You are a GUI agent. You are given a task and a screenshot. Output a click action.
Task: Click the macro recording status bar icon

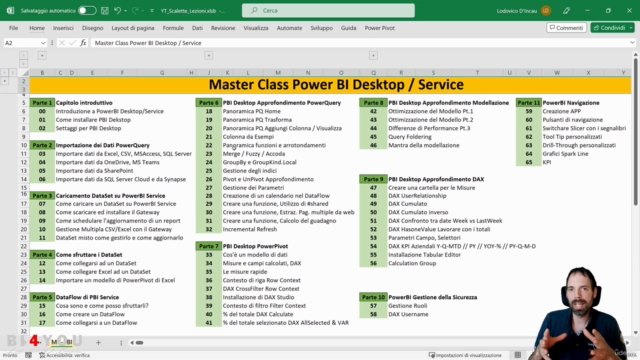(28, 356)
